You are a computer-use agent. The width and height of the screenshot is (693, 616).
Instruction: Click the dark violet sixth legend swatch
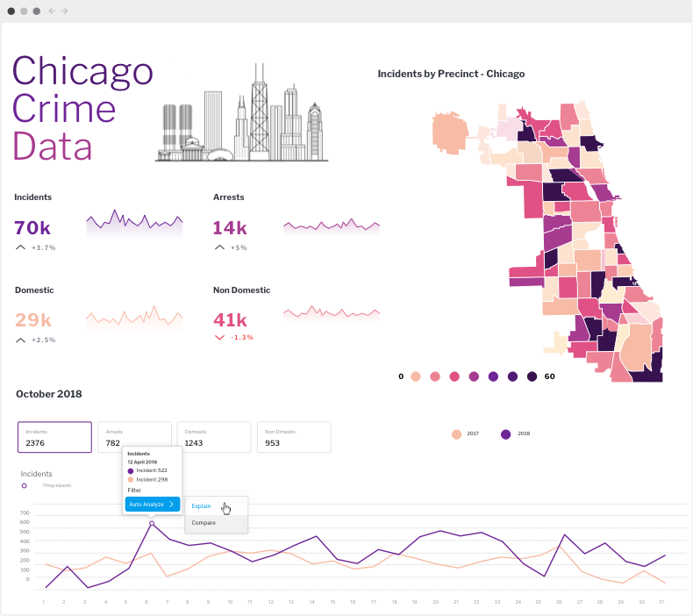pyautogui.click(x=512, y=376)
